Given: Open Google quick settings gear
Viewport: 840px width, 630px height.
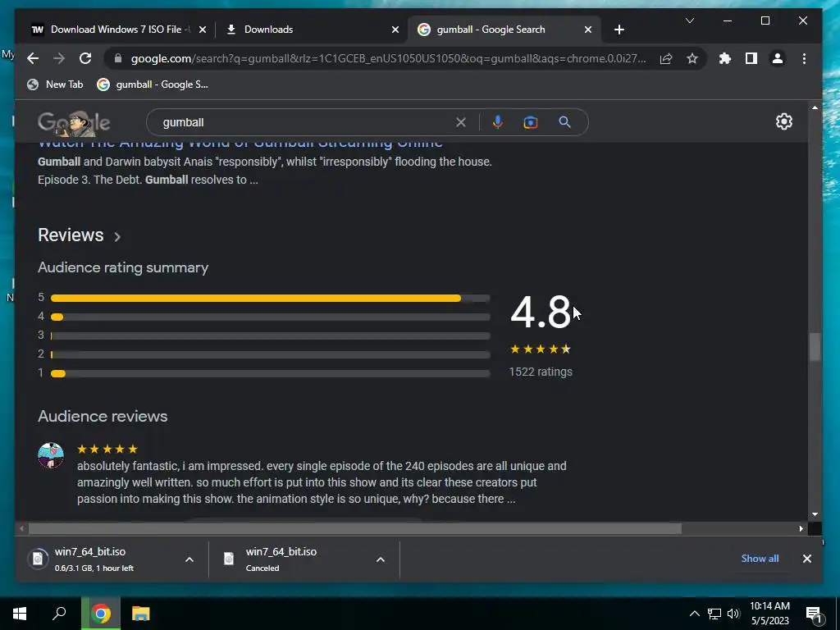Looking at the screenshot, I should (x=783, y=121).
